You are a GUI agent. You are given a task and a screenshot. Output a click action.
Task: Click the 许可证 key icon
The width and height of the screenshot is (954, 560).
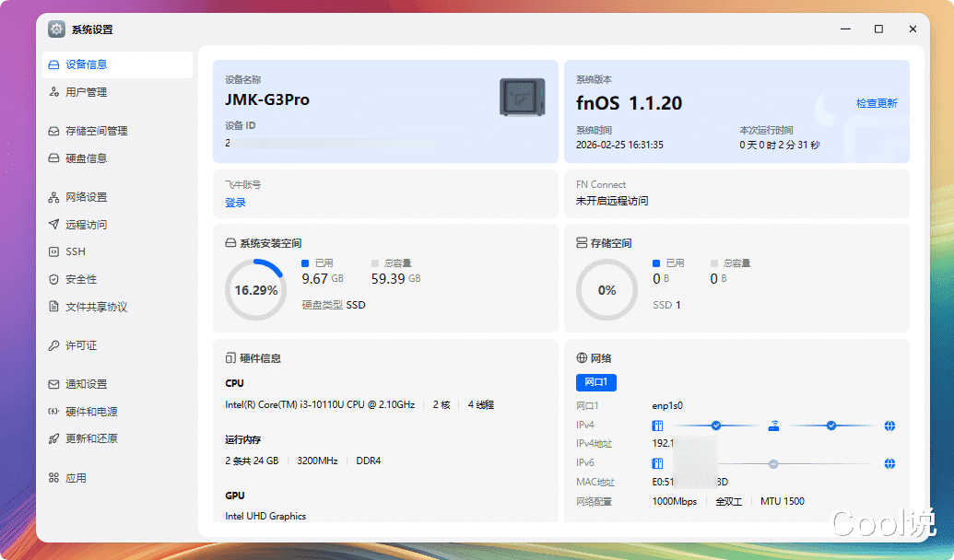pyautogui.click(x=54, y=345)
